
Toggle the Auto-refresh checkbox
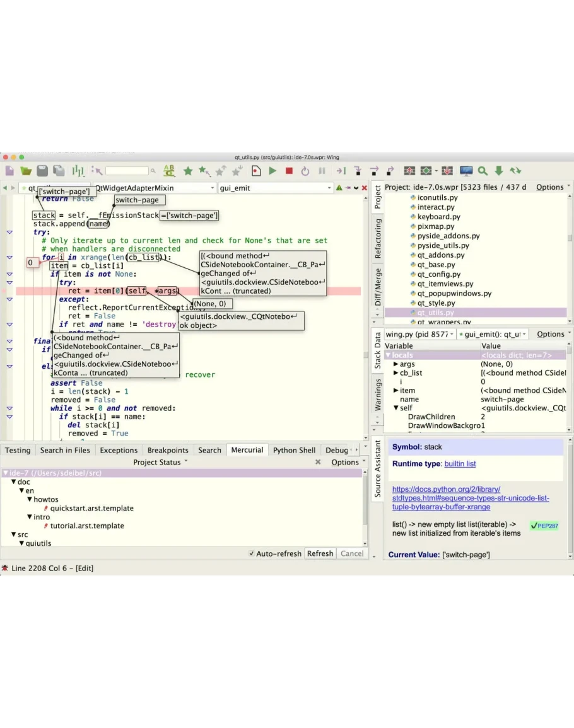tap(252, 553)
